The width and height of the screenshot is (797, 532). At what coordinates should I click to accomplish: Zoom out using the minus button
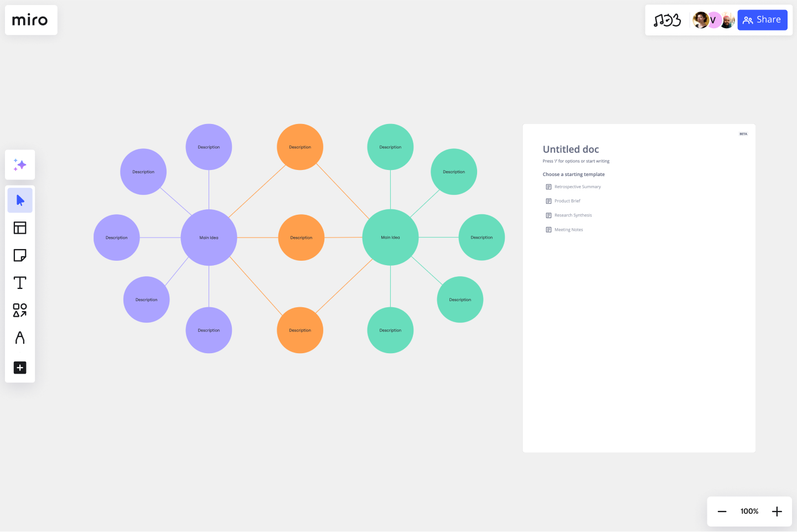[x=722, y=511]
